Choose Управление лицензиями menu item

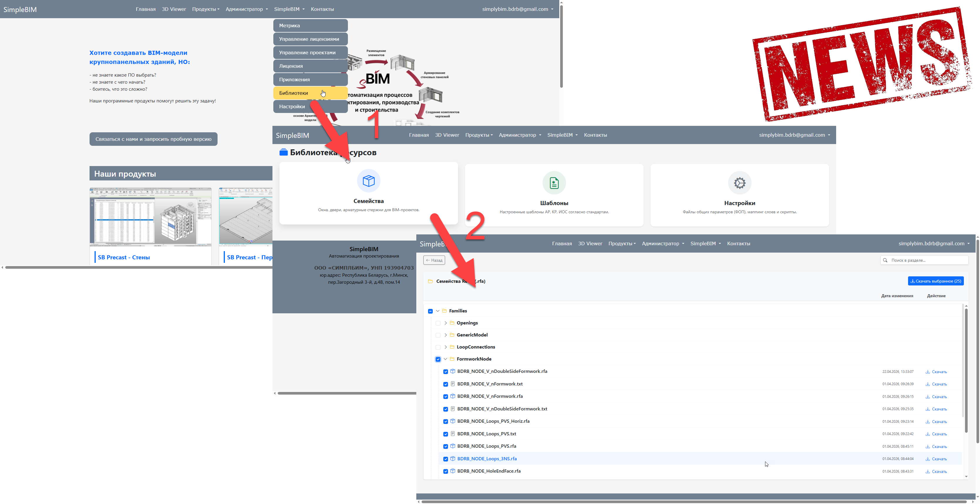tap(310, 39)
